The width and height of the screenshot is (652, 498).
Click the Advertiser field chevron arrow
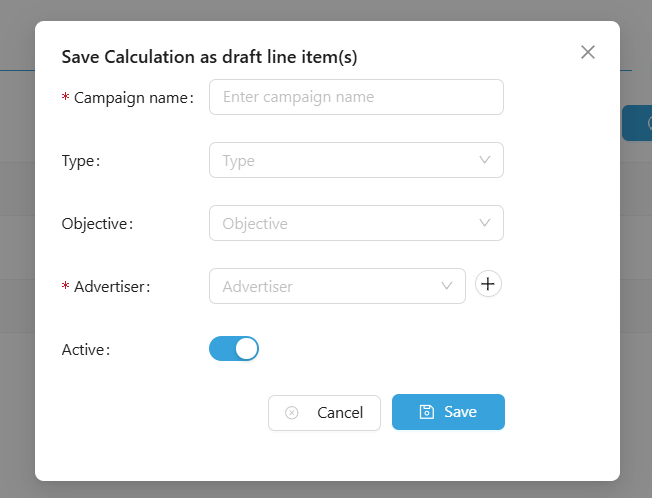pyautogui.click(x=447, y=286)
